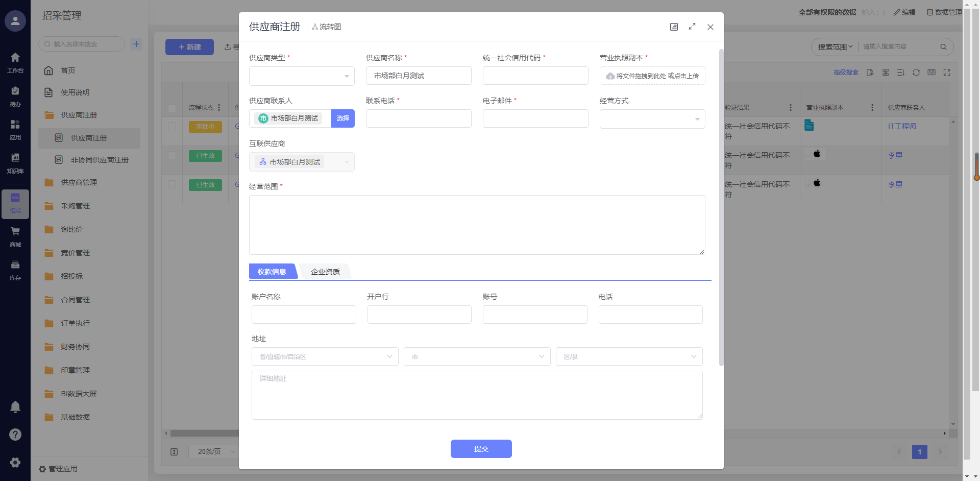Tick the select-all checkbox in table header

pyautogui.click(x=172, y=108)
